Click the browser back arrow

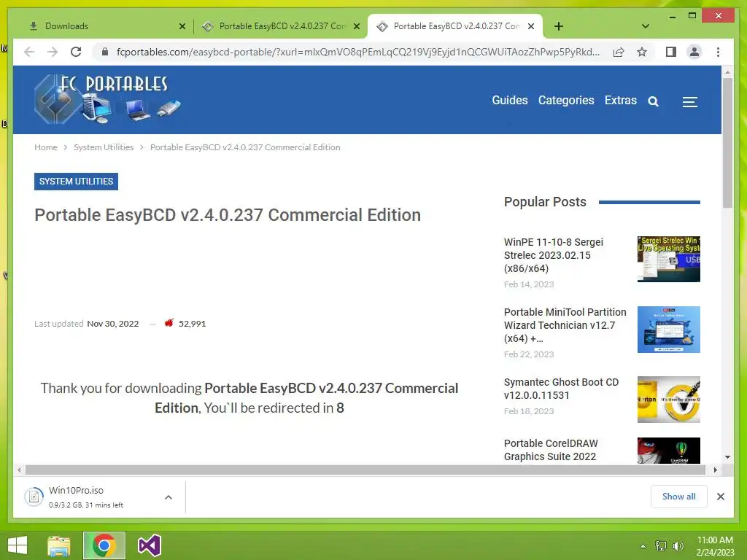coord(29,52)
